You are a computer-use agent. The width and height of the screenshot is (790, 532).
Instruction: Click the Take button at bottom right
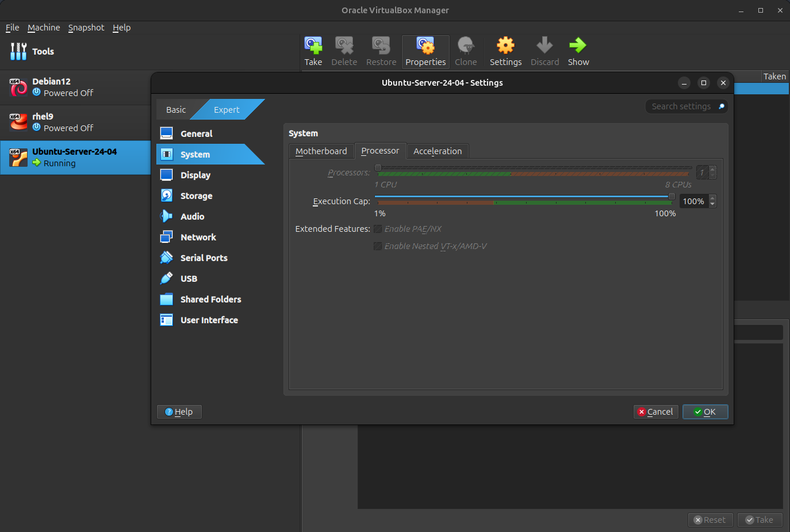click(760, 520)
